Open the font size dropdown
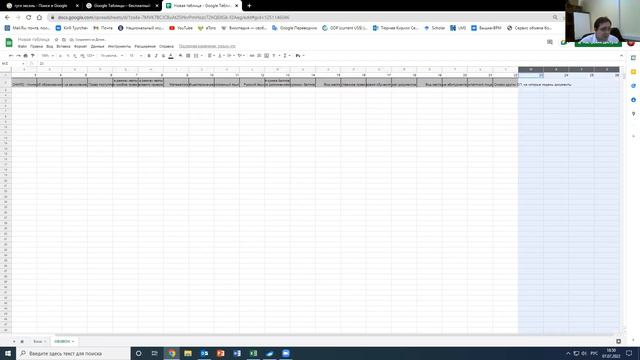This screenshot has height=360, width=640. pos(136,56)
